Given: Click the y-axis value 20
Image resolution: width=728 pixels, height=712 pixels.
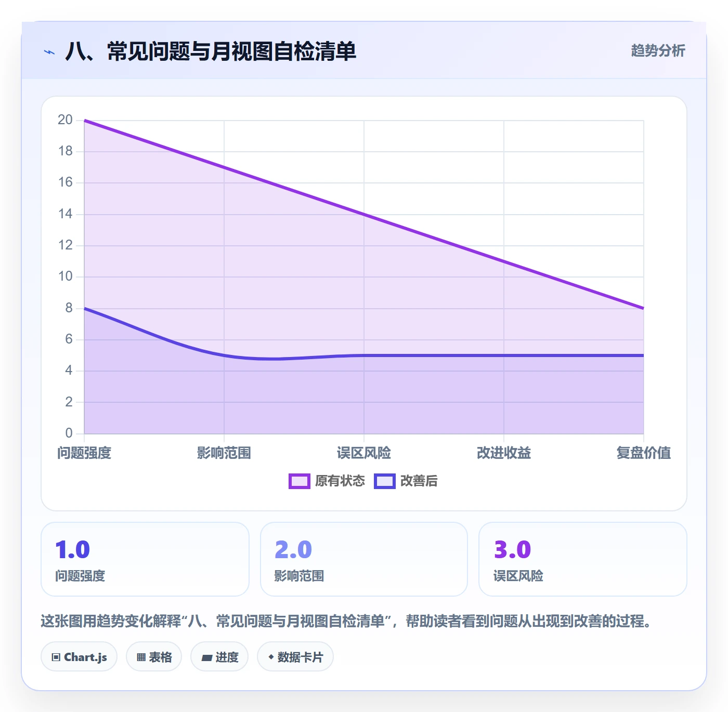Looking at the screenshot, I should point(65,120).
